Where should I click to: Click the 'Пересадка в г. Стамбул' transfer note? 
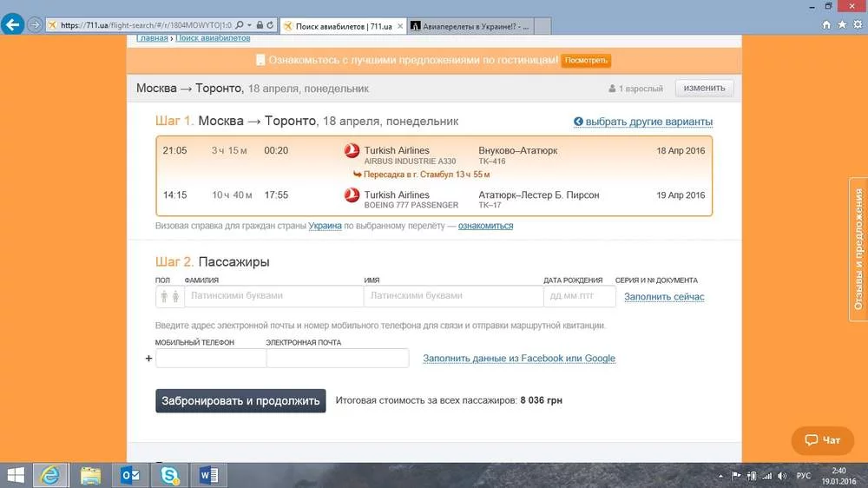(x=421, y=175)
